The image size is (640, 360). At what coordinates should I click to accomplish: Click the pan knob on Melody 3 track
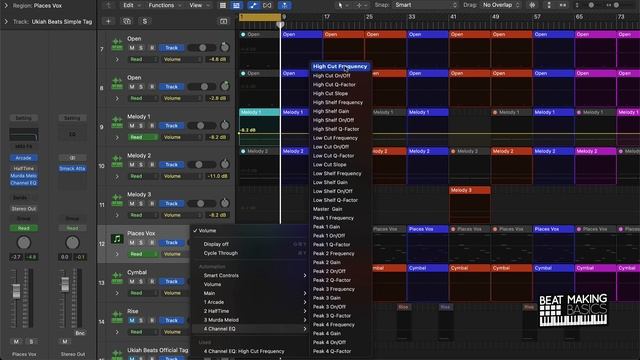point(224,203)
